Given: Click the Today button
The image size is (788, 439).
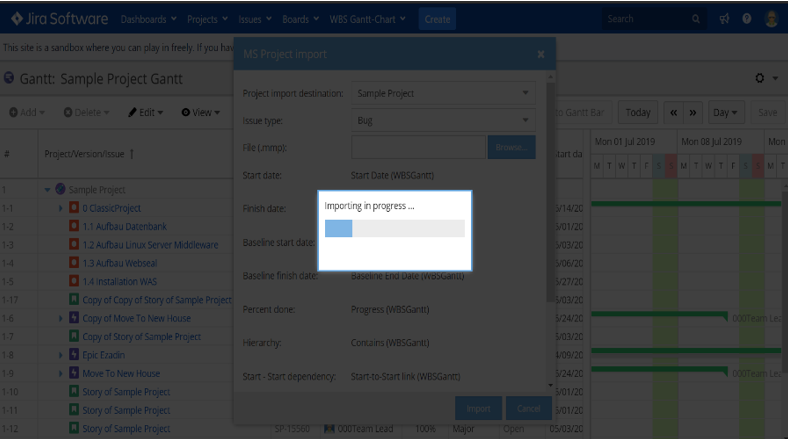Looking at the screenshot, I should (x=638, y=113).
